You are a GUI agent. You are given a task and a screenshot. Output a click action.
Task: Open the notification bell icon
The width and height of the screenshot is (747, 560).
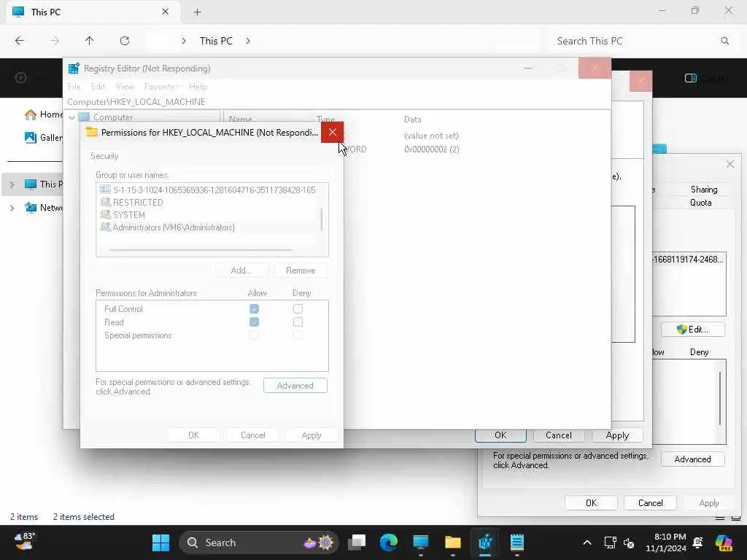point(698,542)
